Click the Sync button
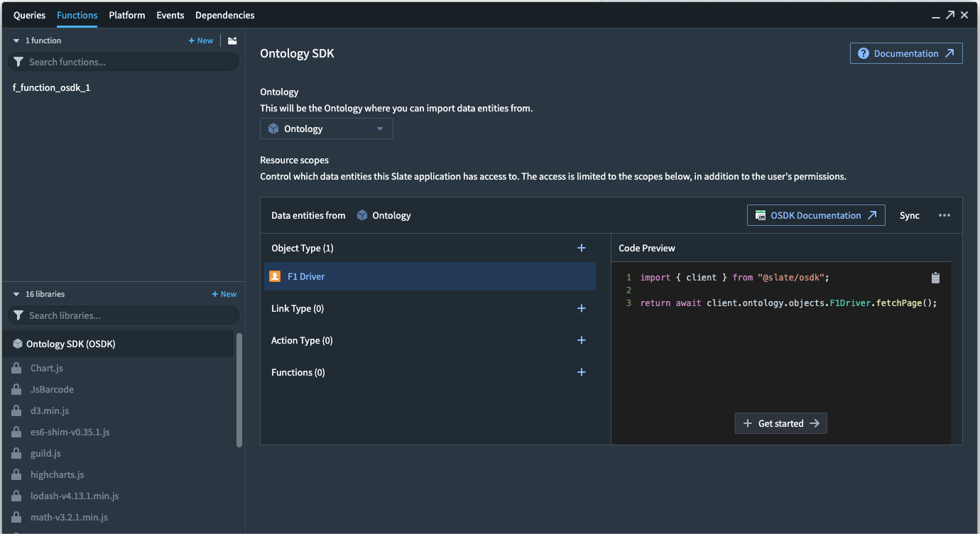 [910, 215]
